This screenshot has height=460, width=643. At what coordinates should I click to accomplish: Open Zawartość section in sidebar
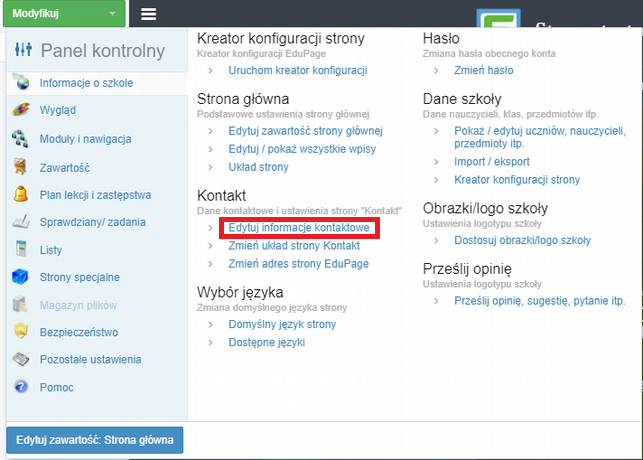pyautogui.click(x=65, y=168)
